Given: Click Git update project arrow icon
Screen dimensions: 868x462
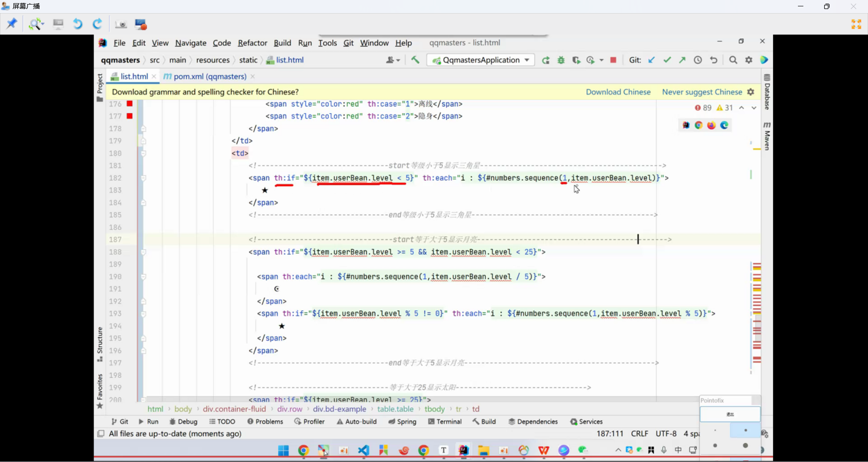Looking at the screenshot, I should pos(651,60).
